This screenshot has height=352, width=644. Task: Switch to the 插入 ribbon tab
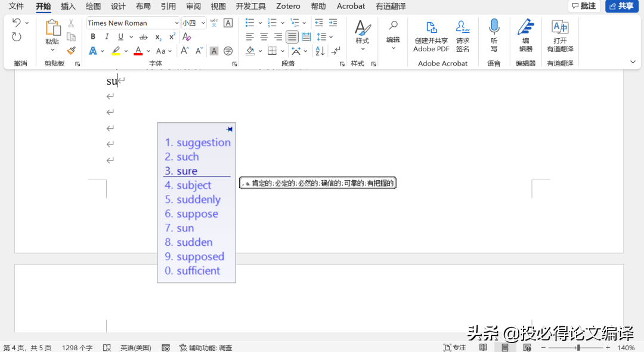69,7
